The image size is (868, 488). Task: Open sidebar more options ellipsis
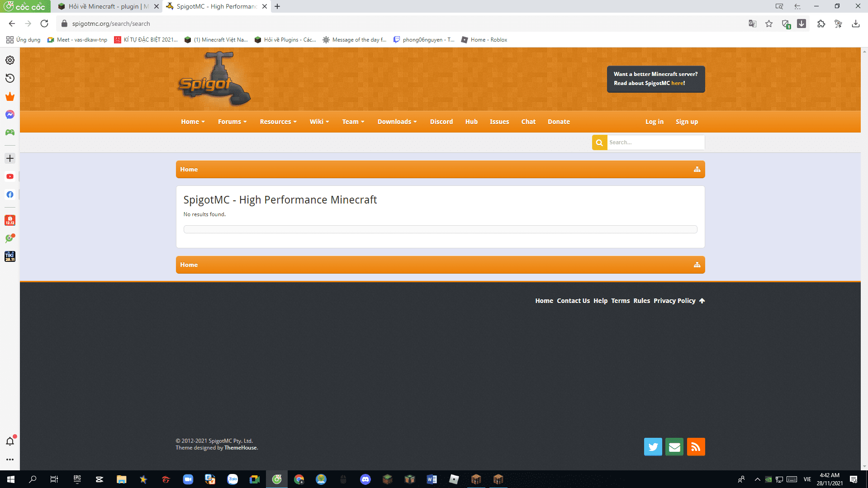[10, 460]
